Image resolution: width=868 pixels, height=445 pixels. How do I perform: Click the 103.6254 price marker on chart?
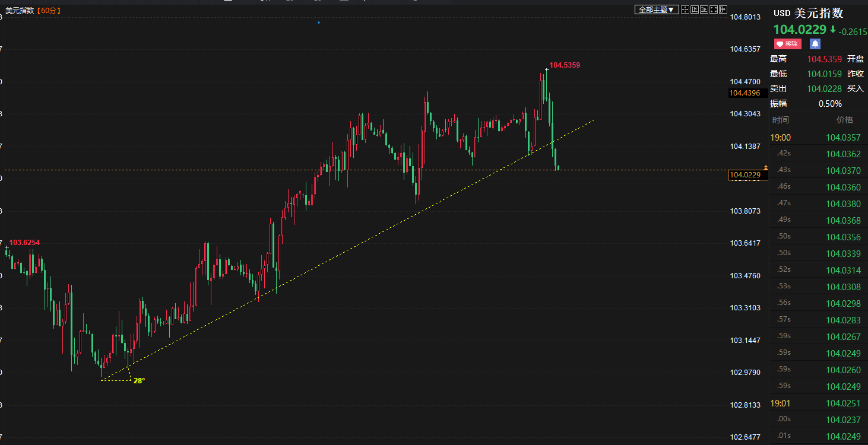[24, 243]
